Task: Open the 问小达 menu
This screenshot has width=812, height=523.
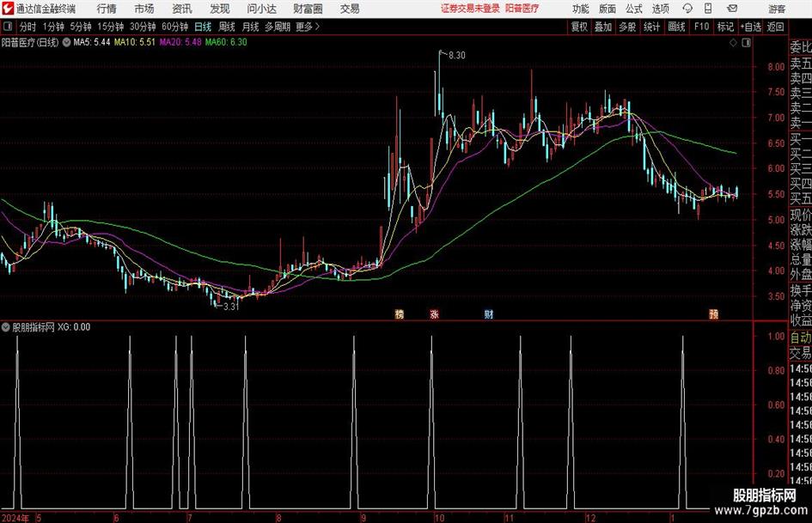Action: (261, 9)
